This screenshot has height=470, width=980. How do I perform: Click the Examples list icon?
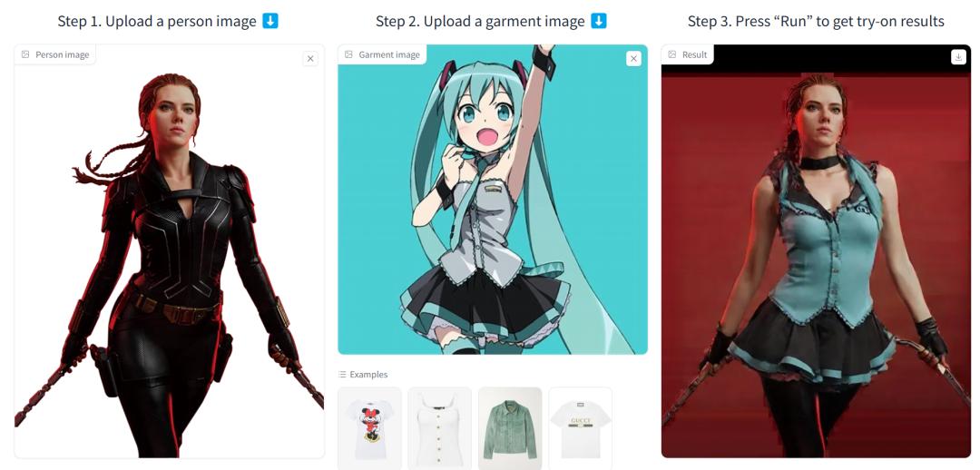(342, 375)
